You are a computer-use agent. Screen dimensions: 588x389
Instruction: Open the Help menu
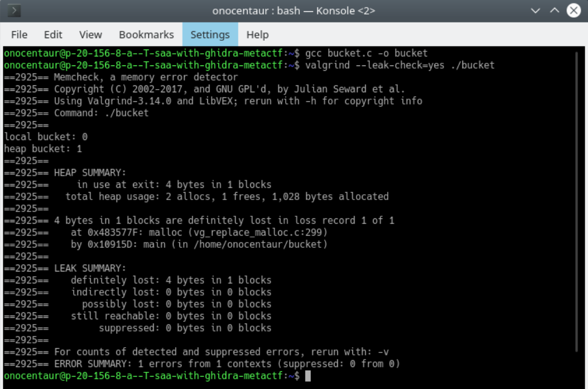pos(257,34)
